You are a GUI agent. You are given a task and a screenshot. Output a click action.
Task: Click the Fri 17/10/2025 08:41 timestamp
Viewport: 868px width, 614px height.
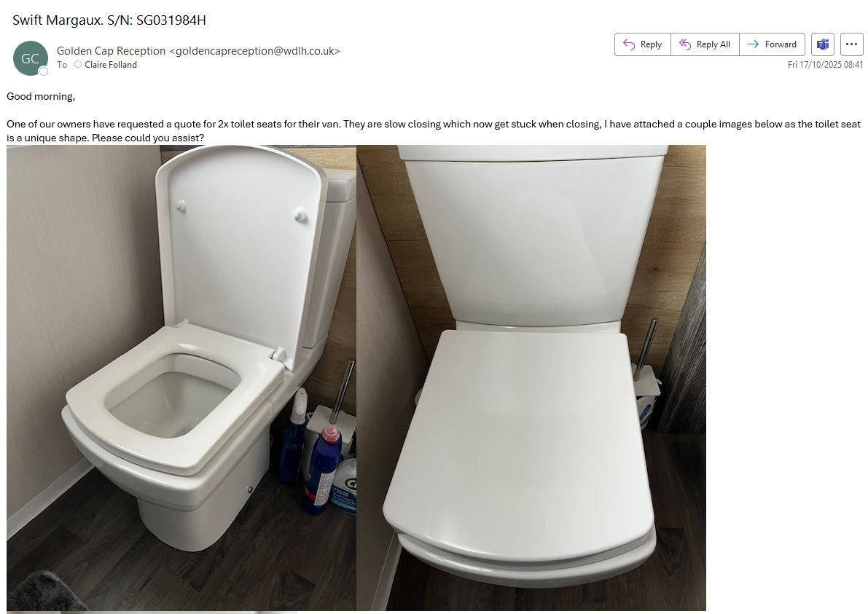(825, 65)
